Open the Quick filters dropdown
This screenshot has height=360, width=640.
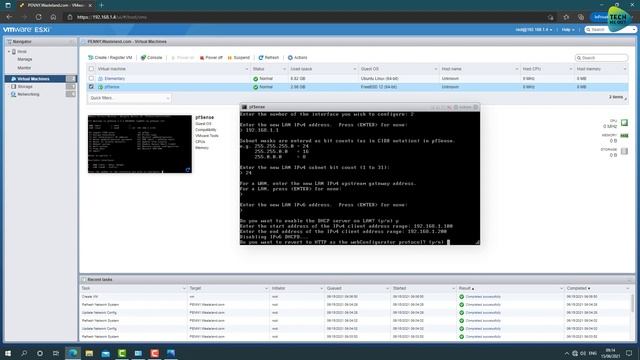coord(129,98)
